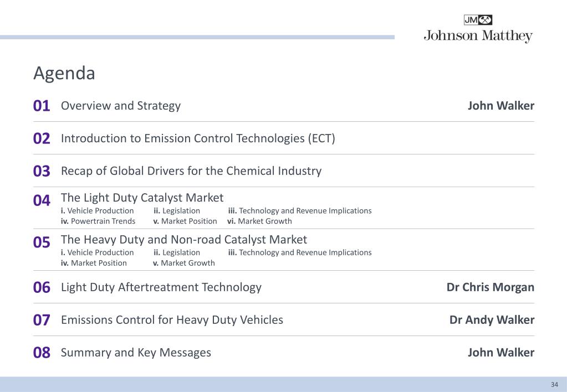The height and width of the screenshot is (392, 567).
Task: Click Powertrain Trends sub-item
Action: [x=98, y=221]
